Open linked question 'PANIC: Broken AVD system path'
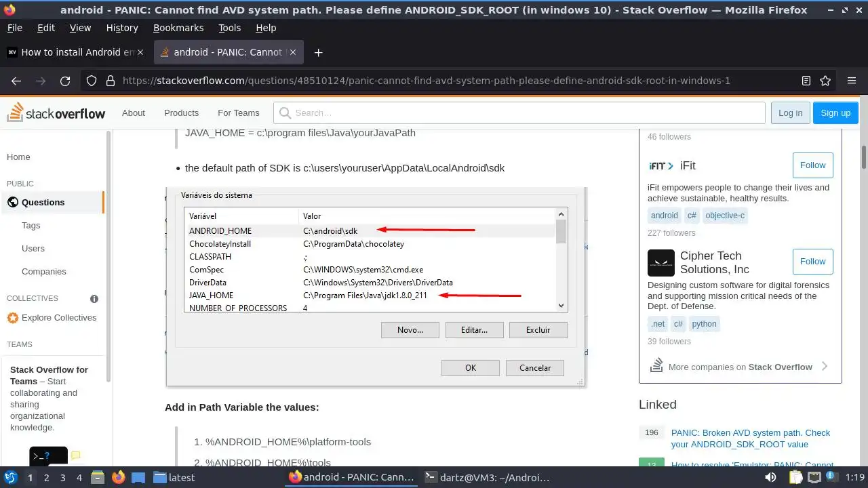This screenshot has width=868, height=488. click(751, 439)
